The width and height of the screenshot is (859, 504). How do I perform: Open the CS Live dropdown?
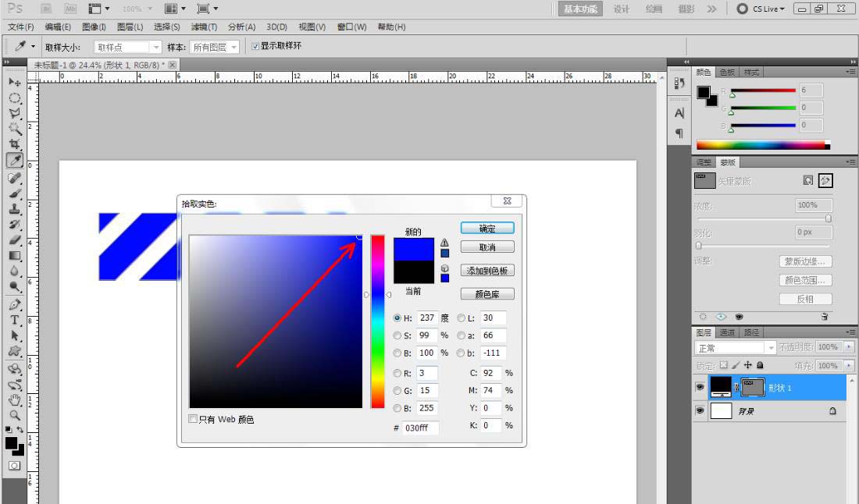pyautogui.click(x=761, y=9)
